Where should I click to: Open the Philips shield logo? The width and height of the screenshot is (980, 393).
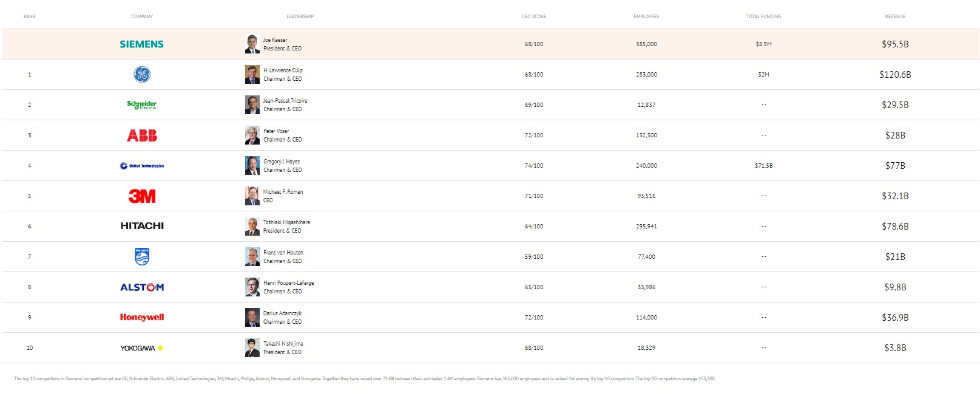pyautogui.click(x=142, y=256)
